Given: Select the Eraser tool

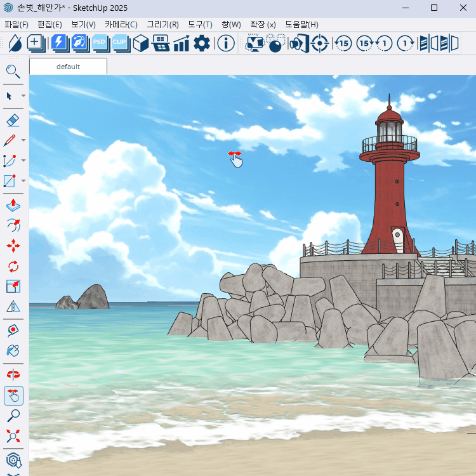Looking at the screenshot, I should coord(13,119).
